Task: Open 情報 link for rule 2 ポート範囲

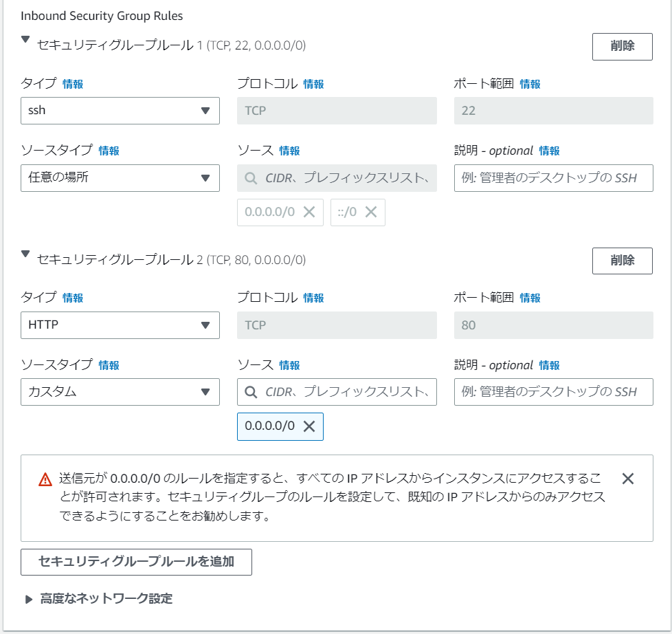Action: (x=530, y=298)
